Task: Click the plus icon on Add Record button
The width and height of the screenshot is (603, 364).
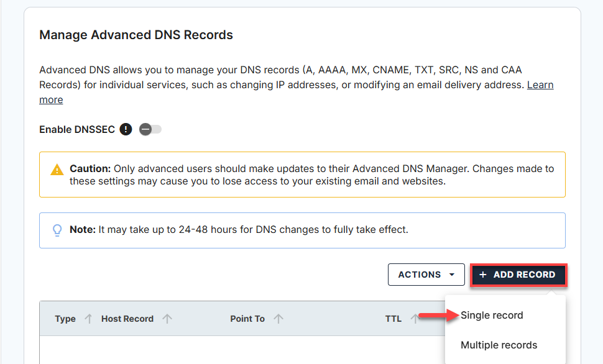Action: (484, 275)
